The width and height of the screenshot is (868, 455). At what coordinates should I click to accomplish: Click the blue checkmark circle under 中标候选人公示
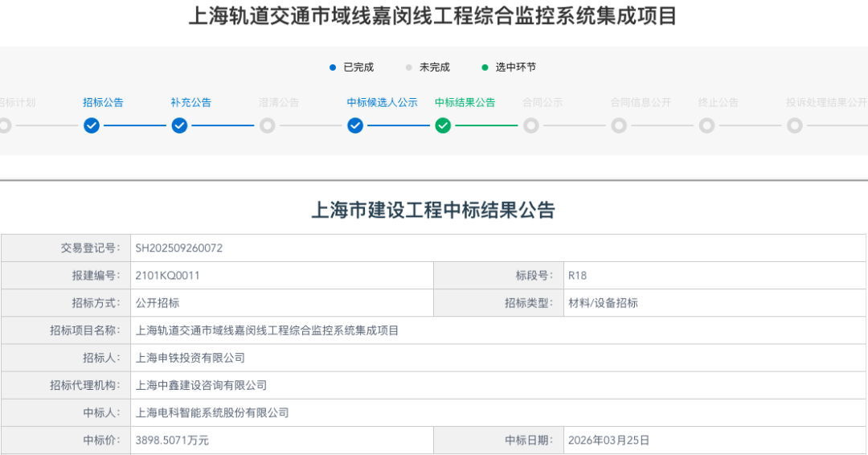coord(355,125)
